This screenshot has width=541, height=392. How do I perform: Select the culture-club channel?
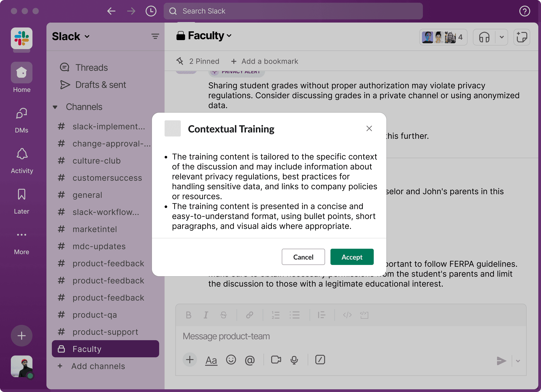(96, 161)
